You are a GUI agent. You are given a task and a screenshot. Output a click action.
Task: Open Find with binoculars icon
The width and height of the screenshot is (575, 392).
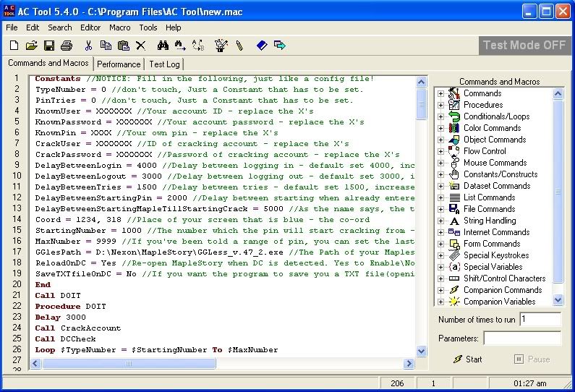coord(163,46)
